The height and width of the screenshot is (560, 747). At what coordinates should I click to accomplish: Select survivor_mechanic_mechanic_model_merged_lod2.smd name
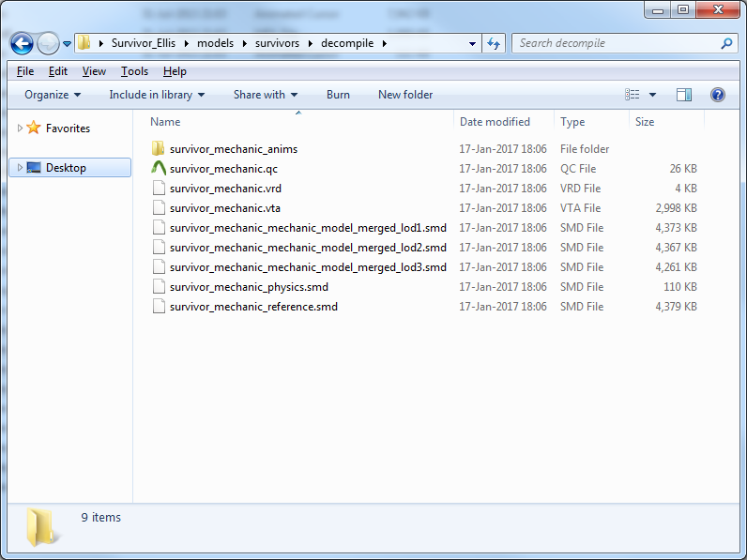tap(308, 248)
